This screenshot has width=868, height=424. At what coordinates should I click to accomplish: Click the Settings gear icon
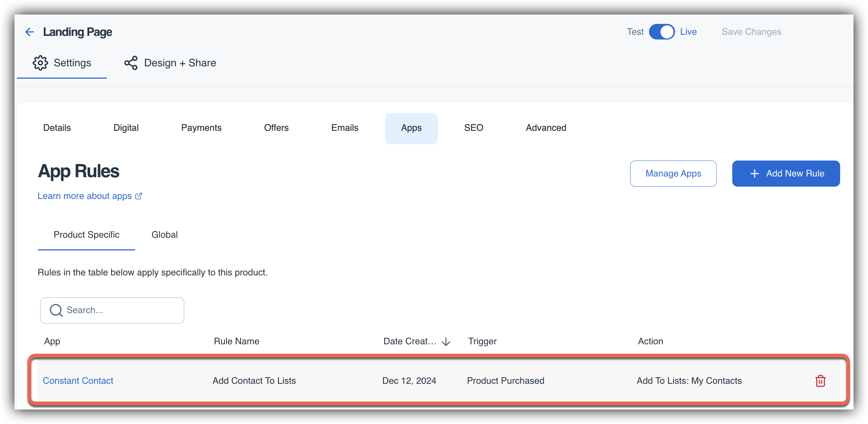[x=40, y=63]
